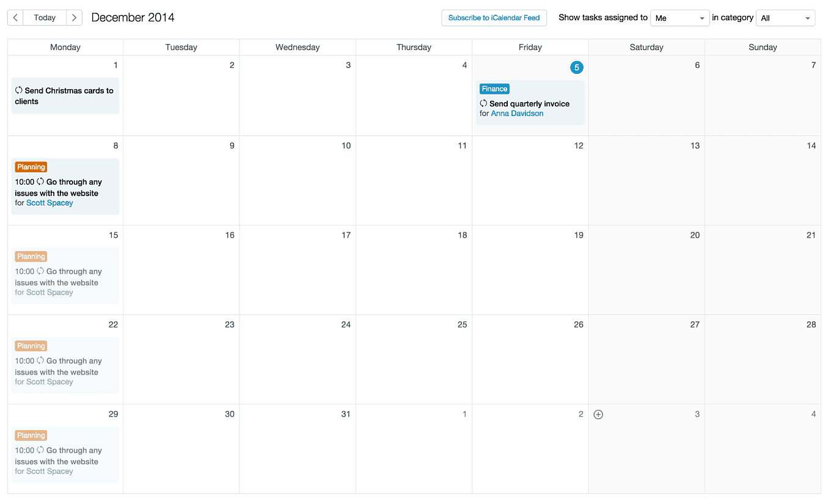The width and height of the screenshot is (831, 504).
Task: Open the category All dropdown
Action: click(x=785, y=18)
